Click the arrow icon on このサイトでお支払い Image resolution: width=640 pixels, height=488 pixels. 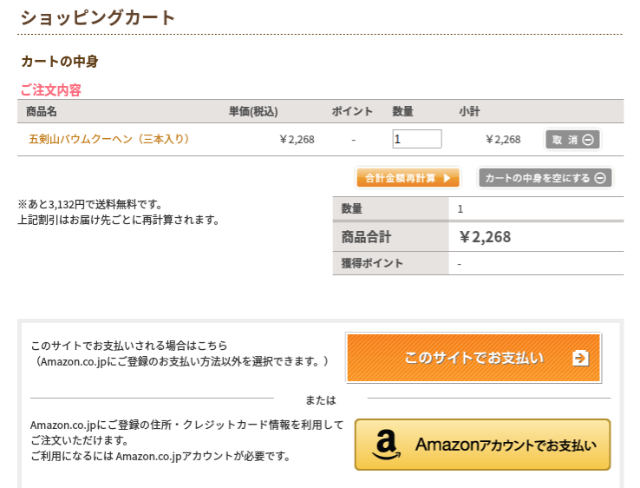point(580,358)
